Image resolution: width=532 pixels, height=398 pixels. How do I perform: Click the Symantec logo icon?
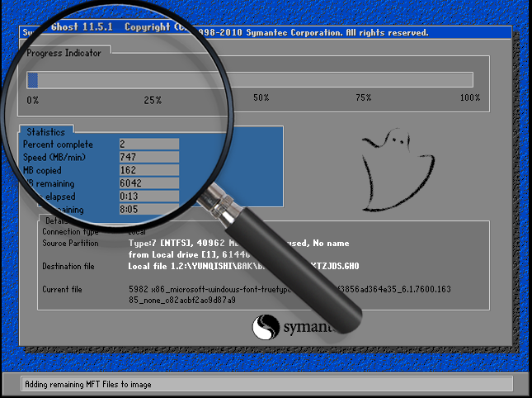[x=266, y=327]
